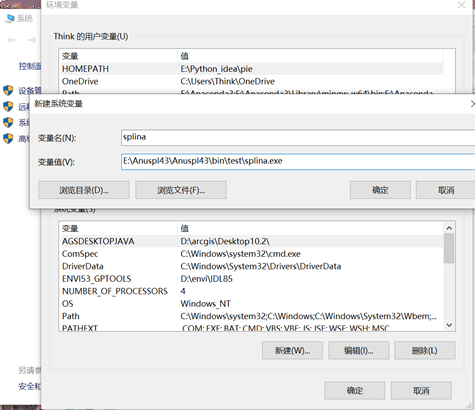Select the PATHEXT system variable row

click(252, 327)
